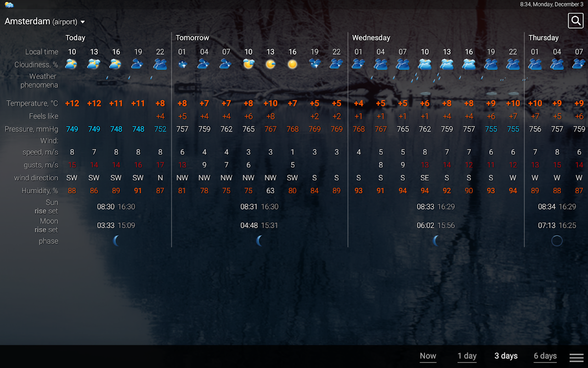
Task: Click Today's 22:00 wind direction N
Action: [x=160, y=178]
